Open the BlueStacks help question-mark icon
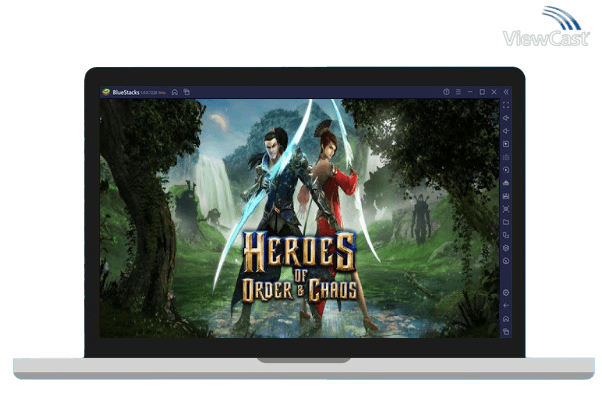 tap(446, 92)
